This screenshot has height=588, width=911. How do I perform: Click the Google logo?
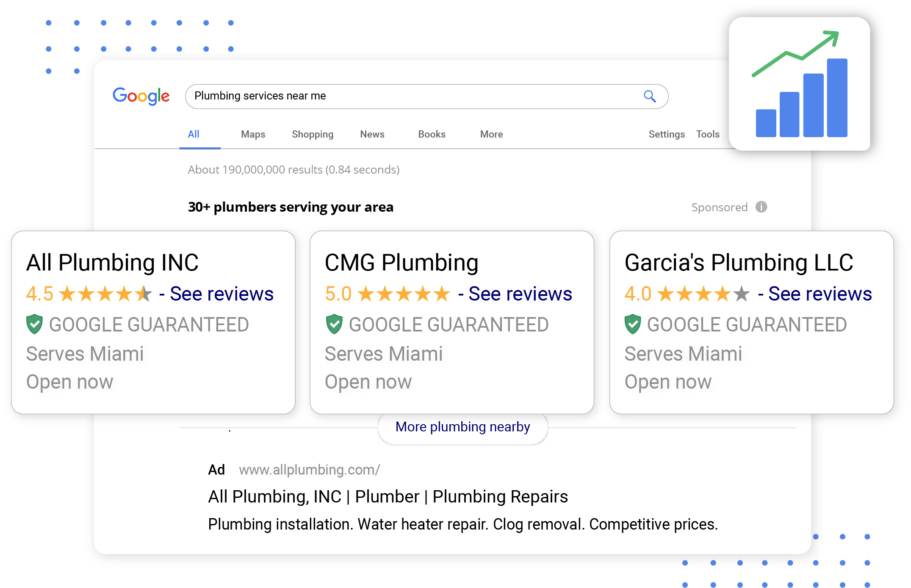click(x=141, y=96)
